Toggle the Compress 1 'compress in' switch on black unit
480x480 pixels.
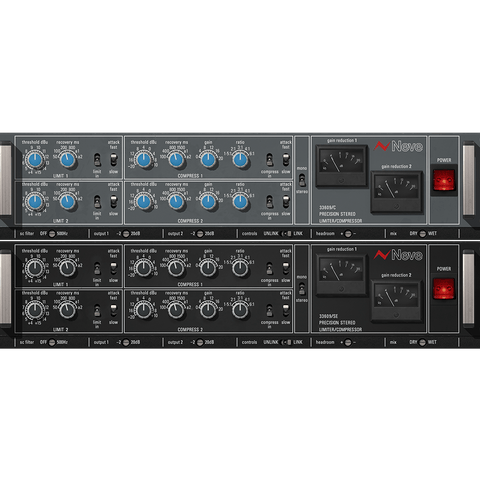(269, 269)
